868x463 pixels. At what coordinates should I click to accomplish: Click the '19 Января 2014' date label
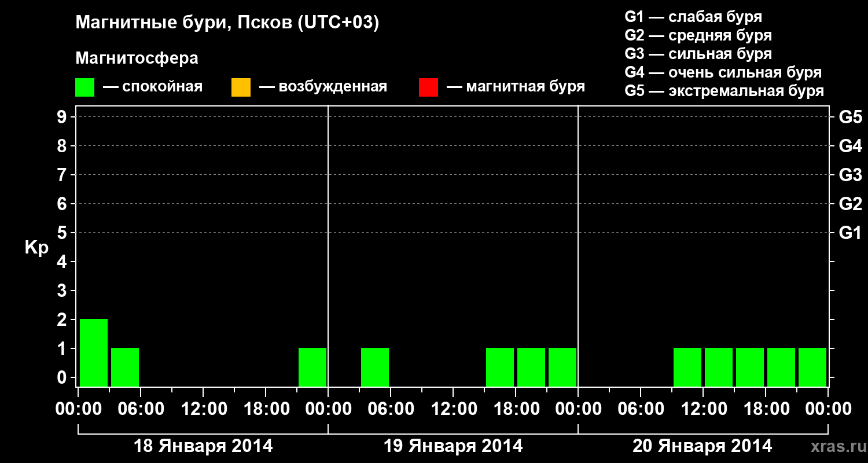tap(453, 446)
